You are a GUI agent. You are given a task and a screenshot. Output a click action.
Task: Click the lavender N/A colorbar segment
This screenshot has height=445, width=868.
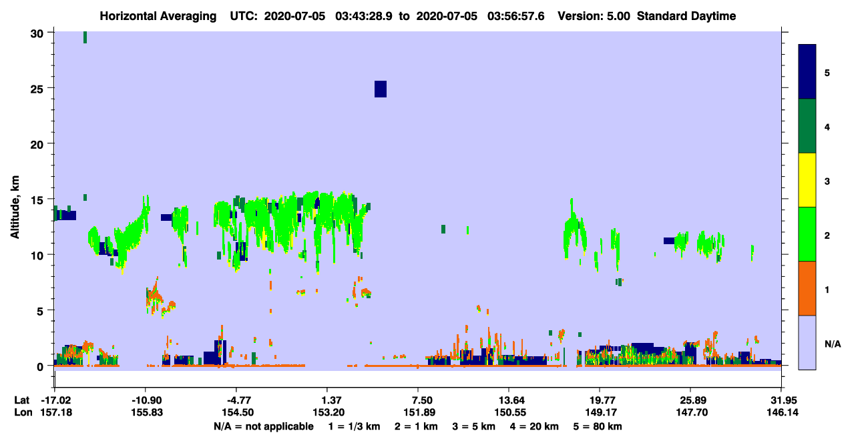(807, 342)
